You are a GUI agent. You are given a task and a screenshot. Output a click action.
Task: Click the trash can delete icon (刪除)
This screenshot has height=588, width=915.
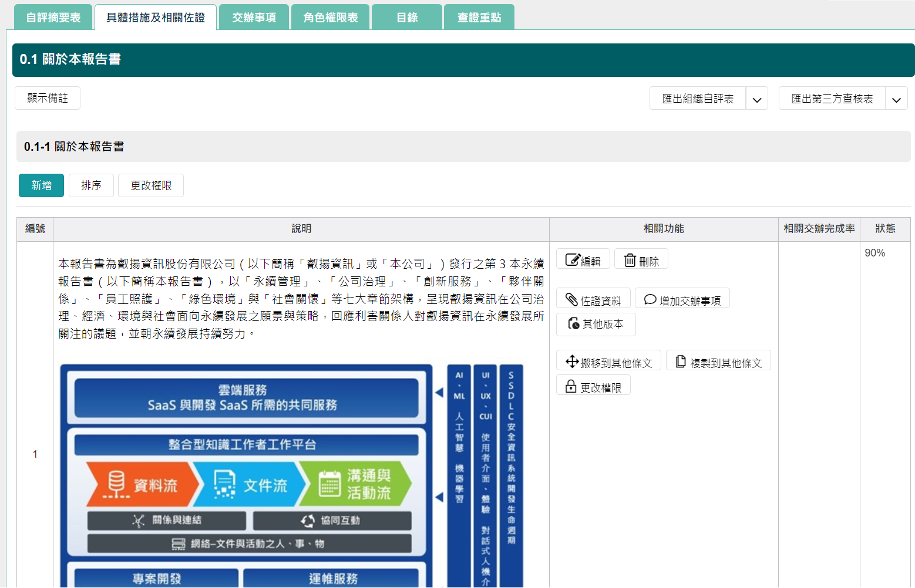tap(630, 260)
